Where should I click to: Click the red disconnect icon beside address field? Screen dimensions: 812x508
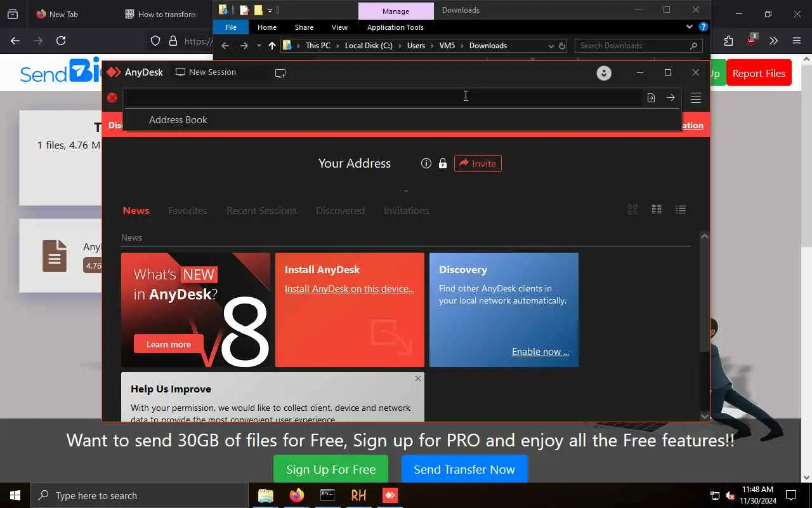tap(112, 98)
